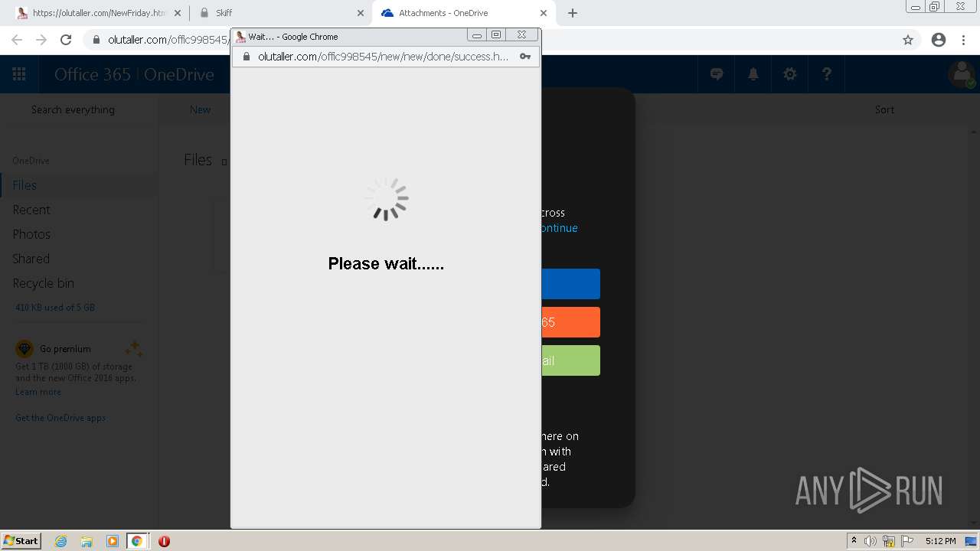This screenshot has width=980, height=551.
Task: Click the bookmark star in address bar
Action: (908, 40)
